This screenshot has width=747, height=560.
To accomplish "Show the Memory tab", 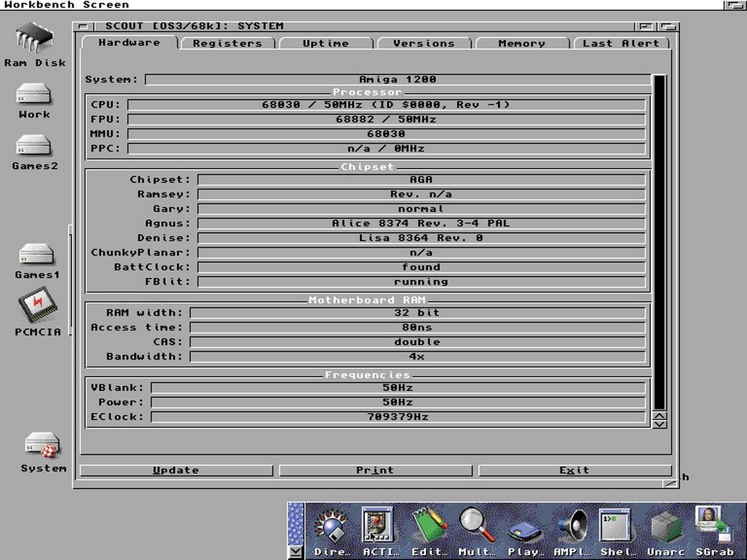I will click(x=522, y=43).
